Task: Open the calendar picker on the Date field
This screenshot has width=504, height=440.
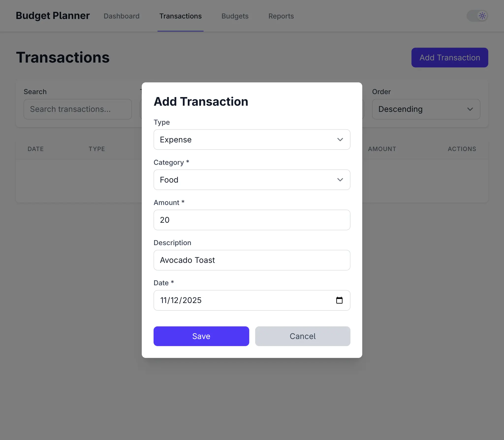Action: click(x=339, y=300)
